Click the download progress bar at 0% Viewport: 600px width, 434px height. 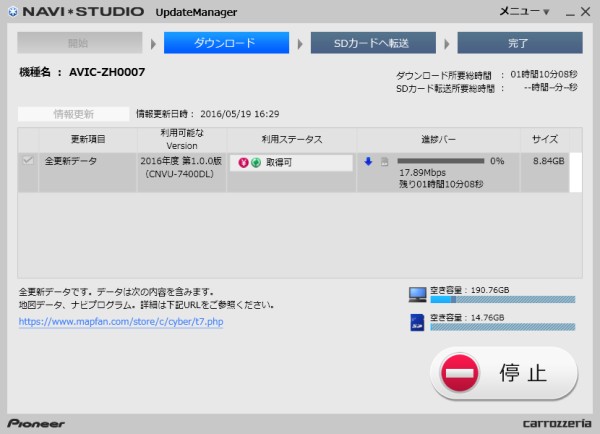[x=441, y=161]
